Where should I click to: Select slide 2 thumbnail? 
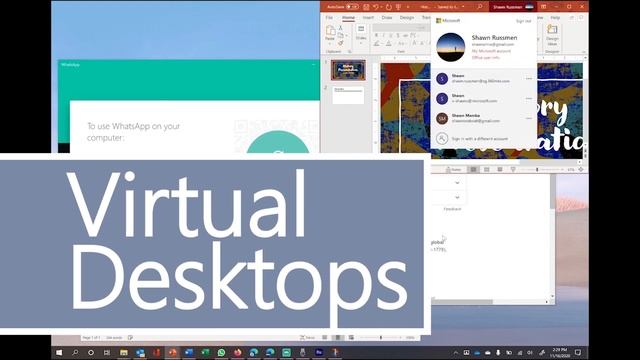click(x=348, y=95)
